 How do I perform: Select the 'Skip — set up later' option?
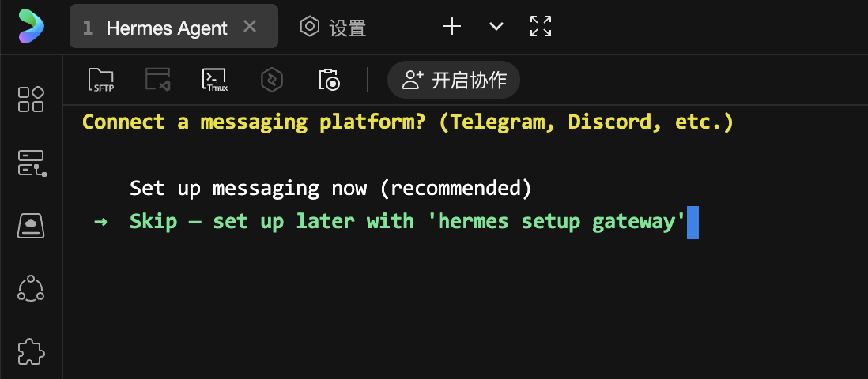point(407,222)
